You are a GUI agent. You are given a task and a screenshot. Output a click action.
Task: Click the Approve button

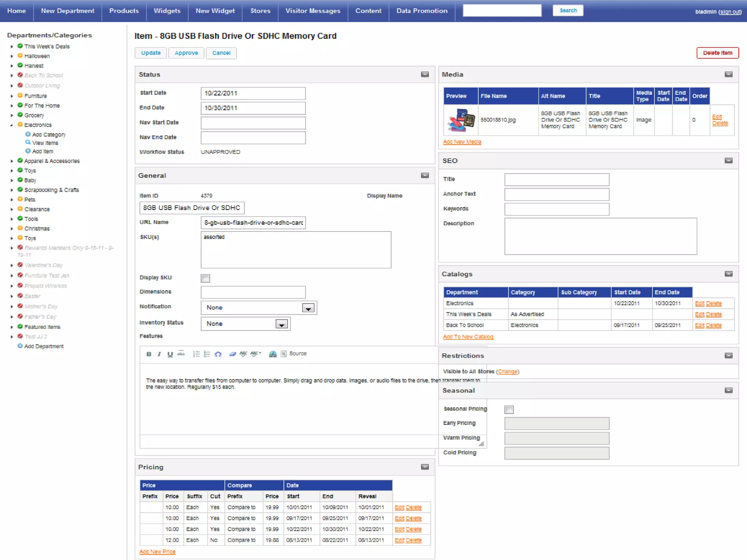186,53
